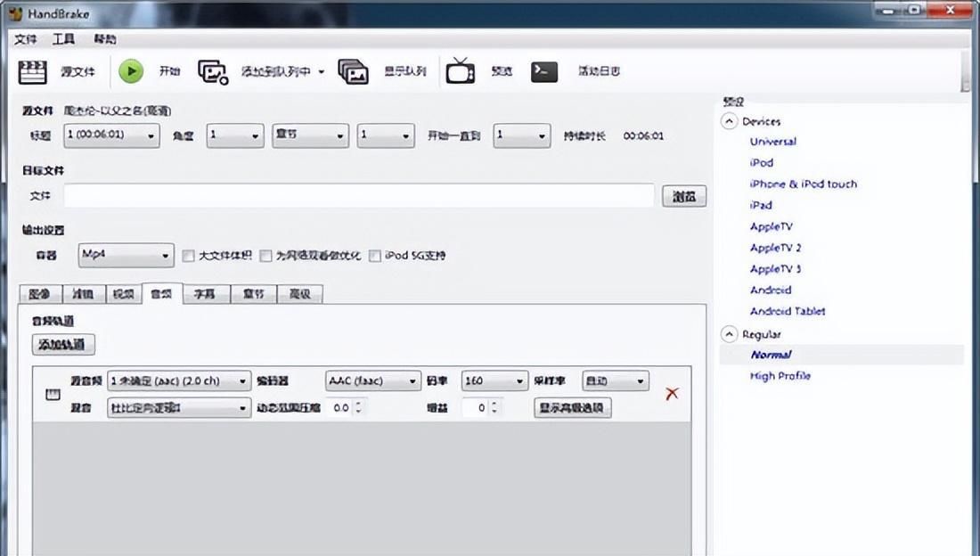Click the 开始 toolbar label
The width and height of the screenshot is (980, 556).
169,71
